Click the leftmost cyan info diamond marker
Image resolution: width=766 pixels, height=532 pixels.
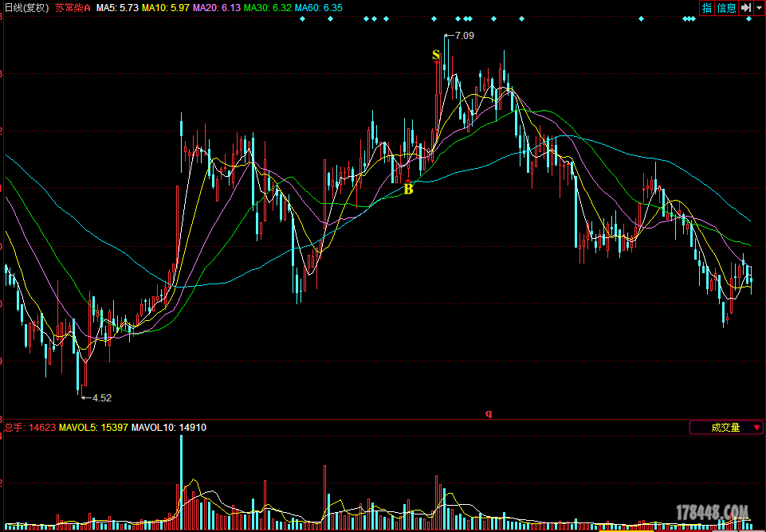click(302, 19)
